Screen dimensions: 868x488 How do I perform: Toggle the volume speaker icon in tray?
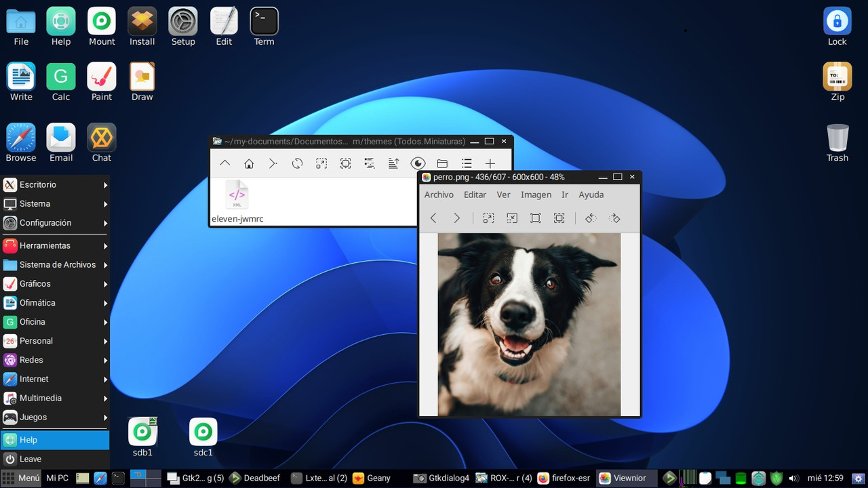793,479
